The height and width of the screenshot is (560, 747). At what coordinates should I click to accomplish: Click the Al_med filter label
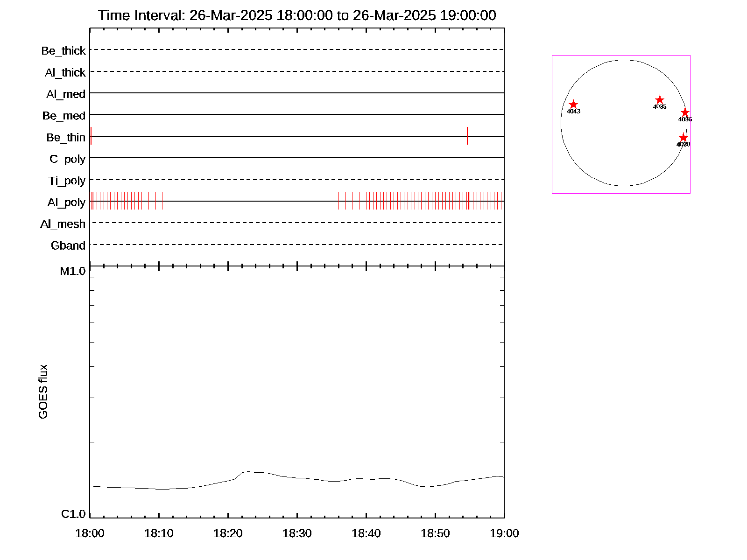pos(66,94)
